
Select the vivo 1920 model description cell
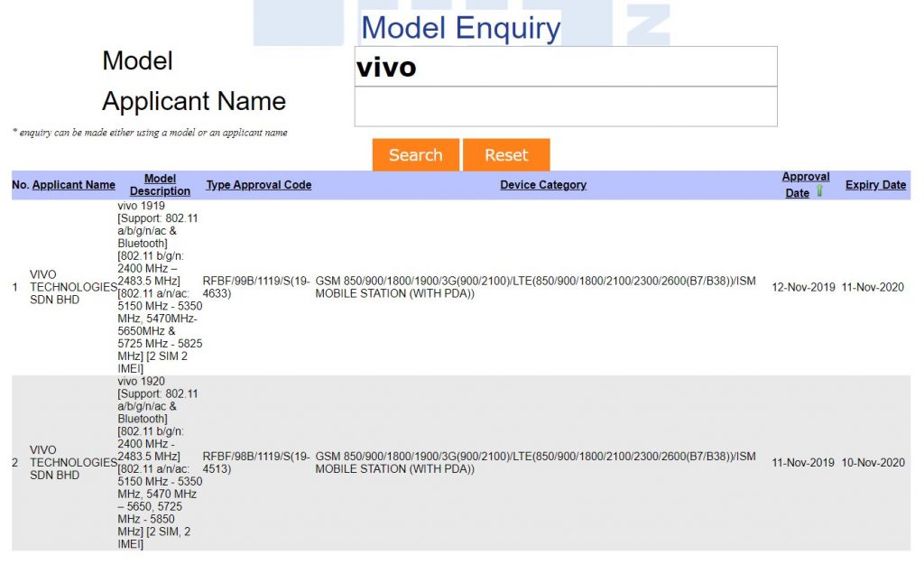tap(160, 463)
